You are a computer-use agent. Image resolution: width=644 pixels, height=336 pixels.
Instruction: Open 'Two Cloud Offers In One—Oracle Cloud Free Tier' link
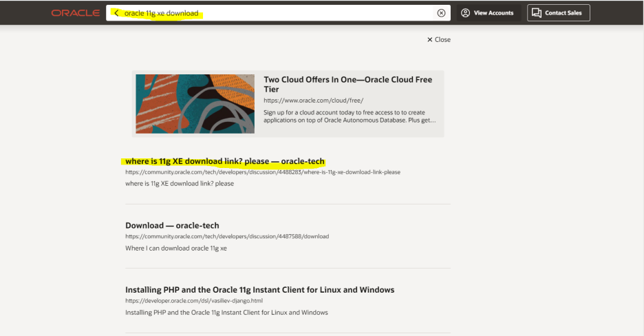point(348,84)
